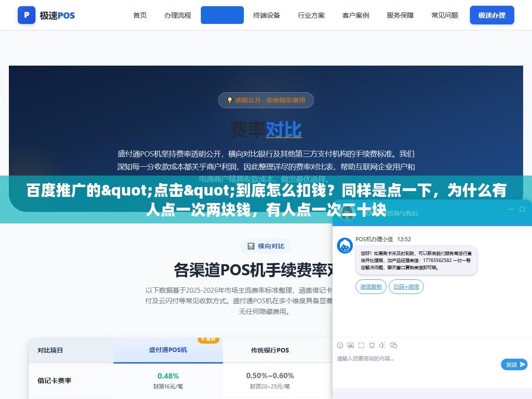The image size is (532, 399).
Task: Click the 封顶20~25元/笔 text
Action: (x=270, y=386)
